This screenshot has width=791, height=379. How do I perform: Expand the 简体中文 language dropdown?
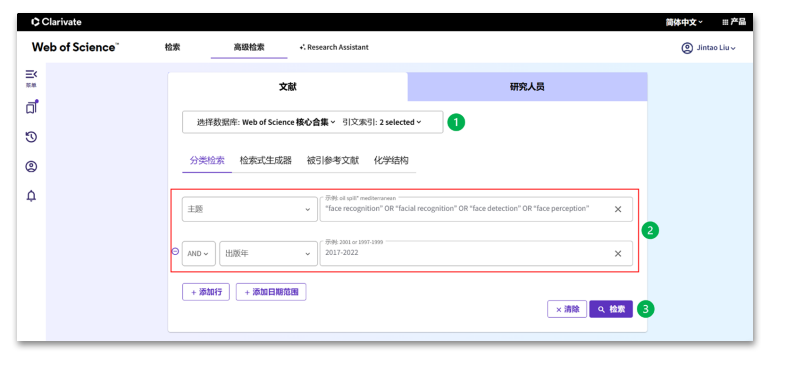[684, 22]
